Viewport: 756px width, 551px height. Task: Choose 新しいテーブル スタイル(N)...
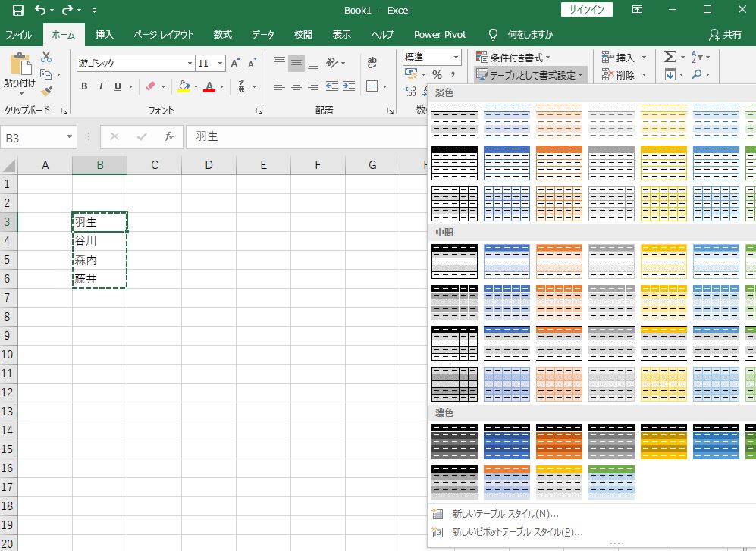tap(505, 513)
